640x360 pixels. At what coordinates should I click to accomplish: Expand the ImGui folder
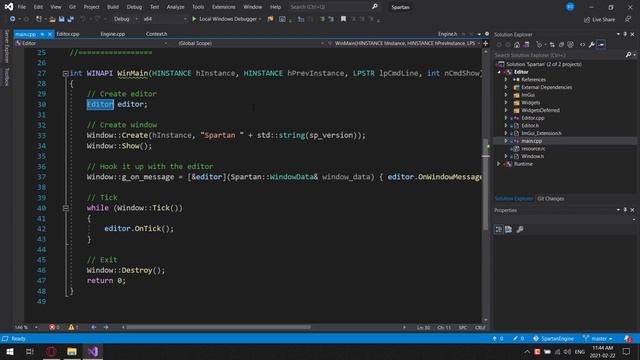click(x=506, y=95)
